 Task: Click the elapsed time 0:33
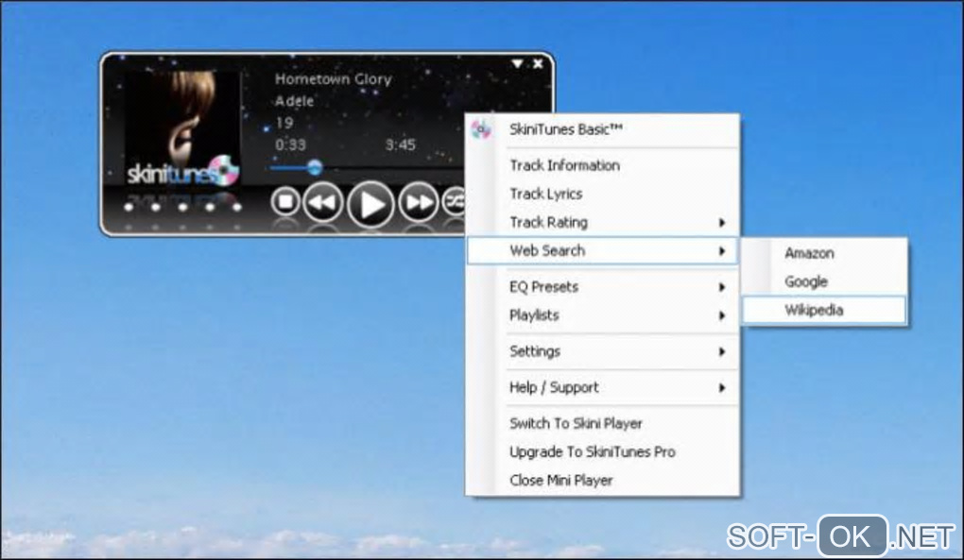(x=290, y=144)
